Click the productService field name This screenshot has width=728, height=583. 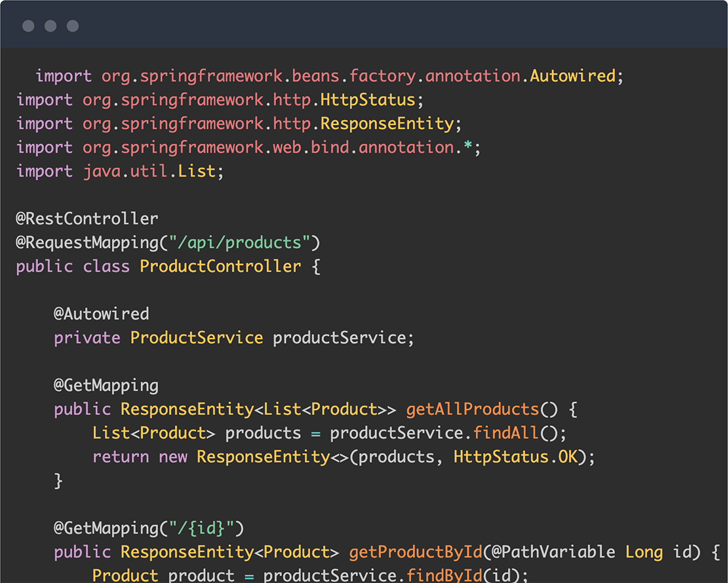coord(339,338)
